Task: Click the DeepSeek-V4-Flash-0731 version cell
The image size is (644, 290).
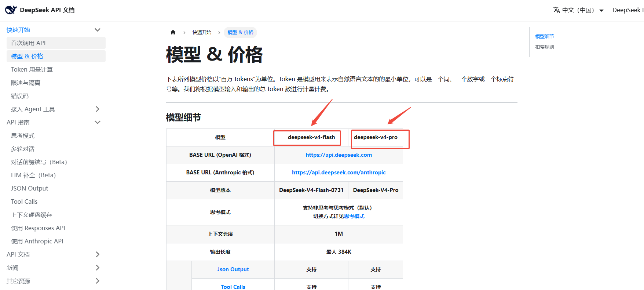Action: pos(311,190)
